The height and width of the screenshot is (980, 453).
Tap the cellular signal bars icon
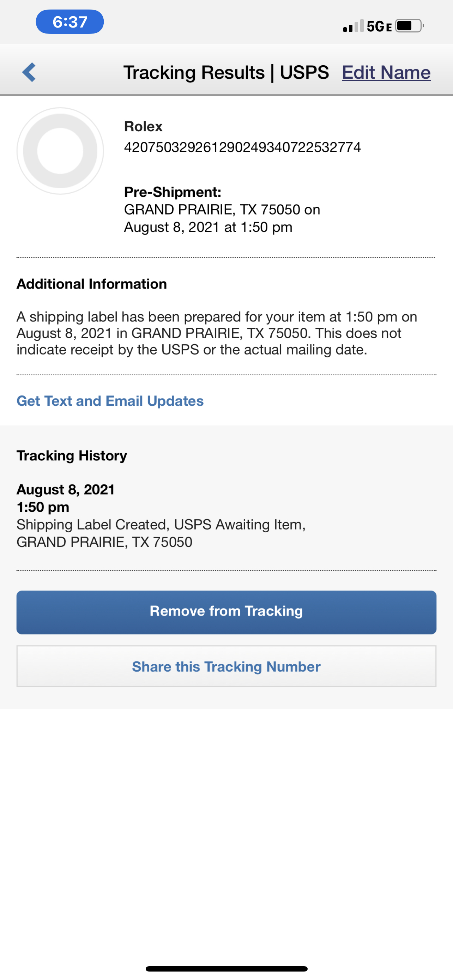pyautogui.click(x=354, y=26)
